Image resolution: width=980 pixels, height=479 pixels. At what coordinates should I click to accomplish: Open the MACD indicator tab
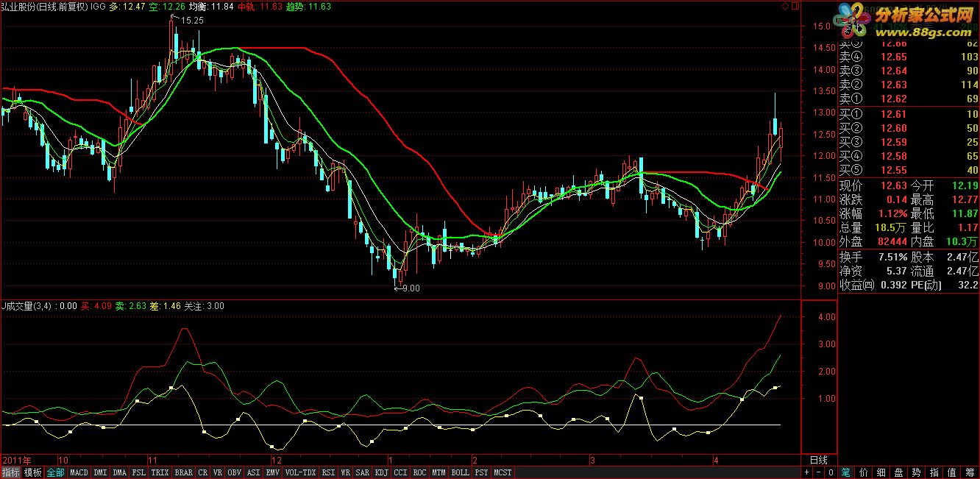(x=79, y=472)
